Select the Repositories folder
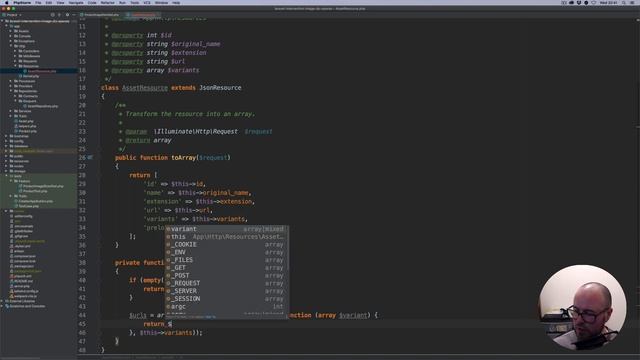Image resolution: width=640 pixels, height=360 pixels. click(26, 91)
